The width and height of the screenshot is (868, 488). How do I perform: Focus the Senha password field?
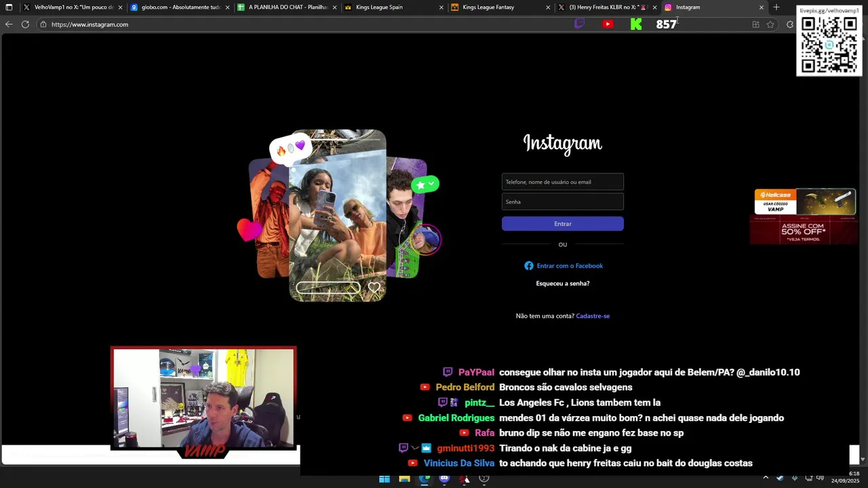point(563,201)
